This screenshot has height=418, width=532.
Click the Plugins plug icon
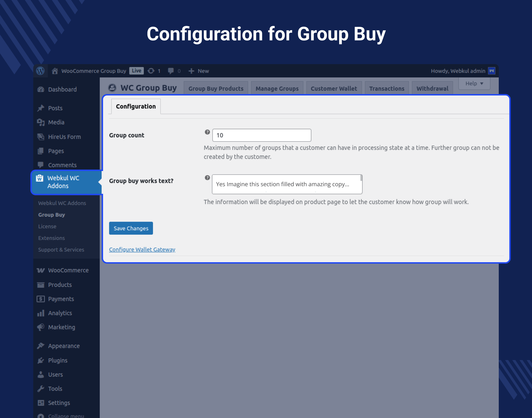point(41,360)
